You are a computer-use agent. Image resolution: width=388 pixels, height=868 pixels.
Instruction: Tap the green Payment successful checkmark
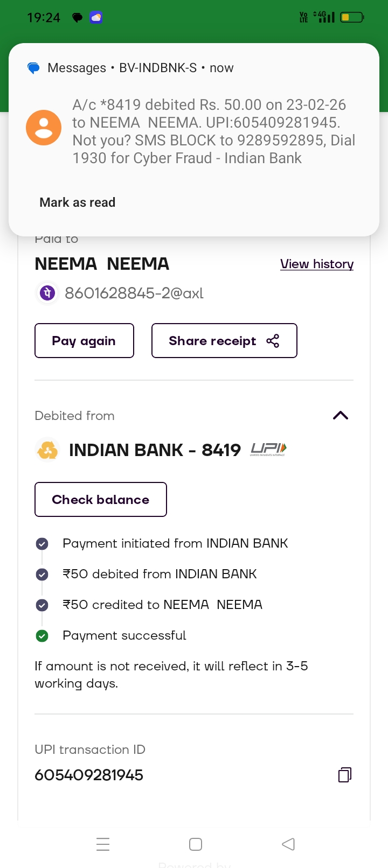(42, 636)
